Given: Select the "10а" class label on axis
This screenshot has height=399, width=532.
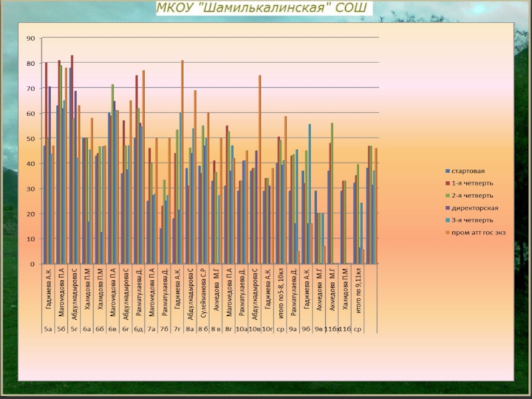Looking at the screenshot, I should tap(242, 329).
